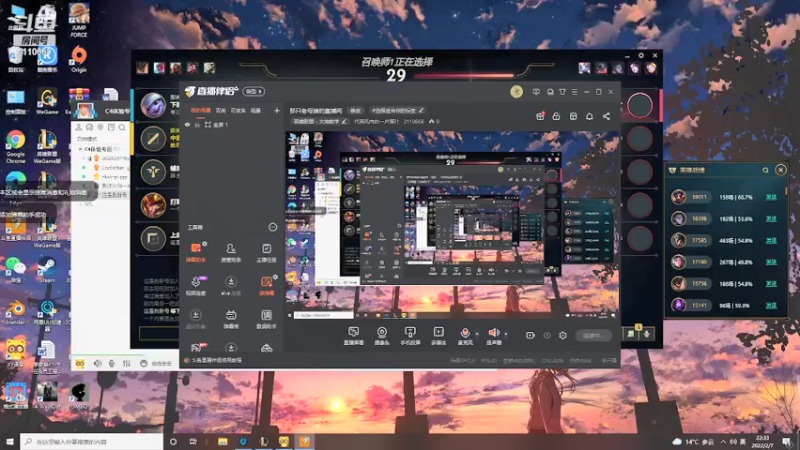Viewport: 800px width, 450px height.
Task: Expand microphone options arrow
Action: 477,334
